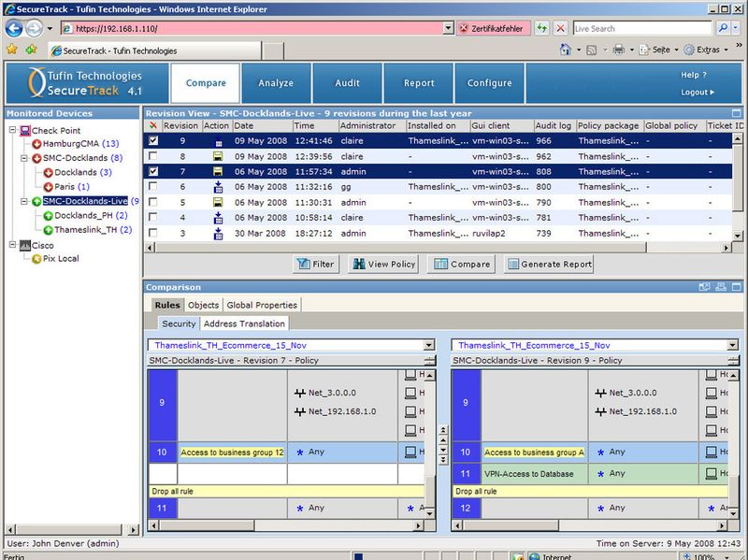
Task: Check revision 3 checkbox
Action: 152,233
